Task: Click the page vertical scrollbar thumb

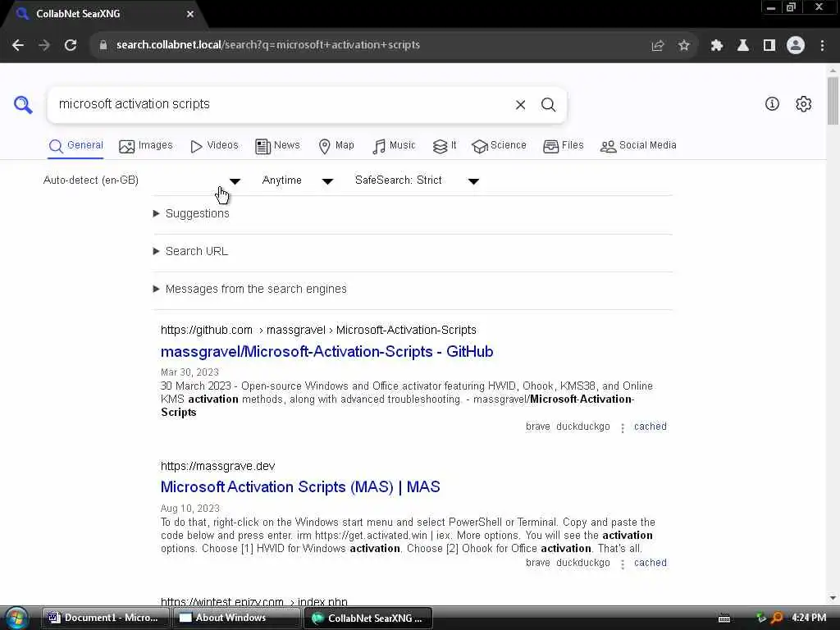Action: (x=833, y=101)
